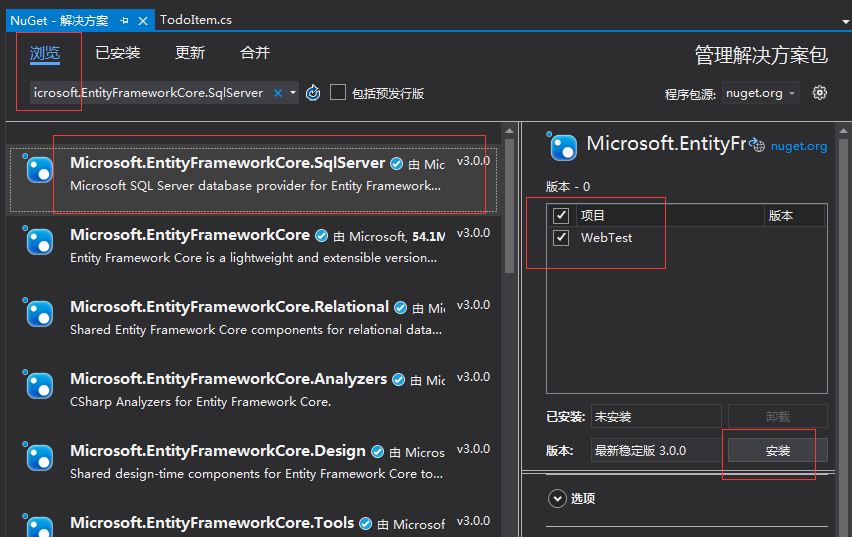Click the verified badge on Design package
Viewport: 852px width, 537px height.
[378, 452]
